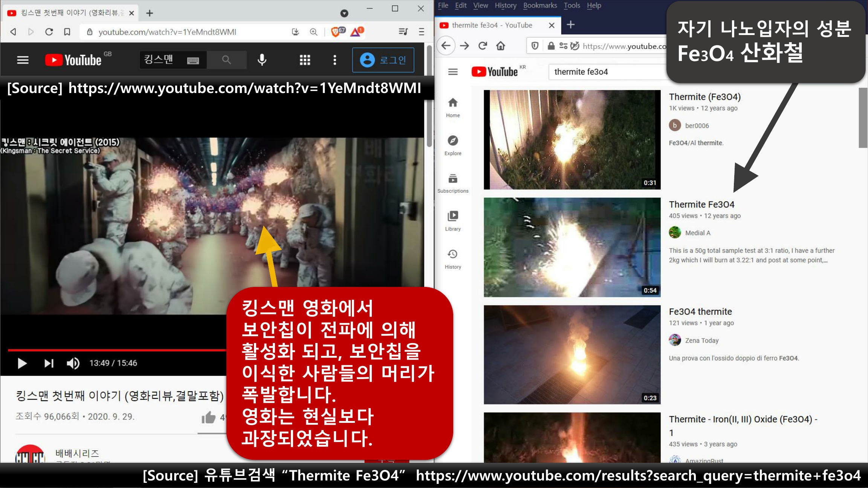Open the 배배시리즈 channel avatar

click(x=30, y=454)
